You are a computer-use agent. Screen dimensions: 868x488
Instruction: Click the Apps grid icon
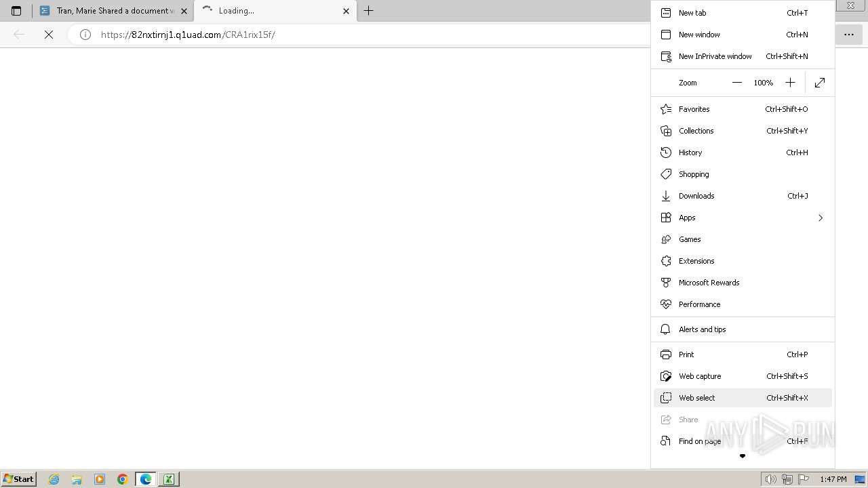(666, 218)
